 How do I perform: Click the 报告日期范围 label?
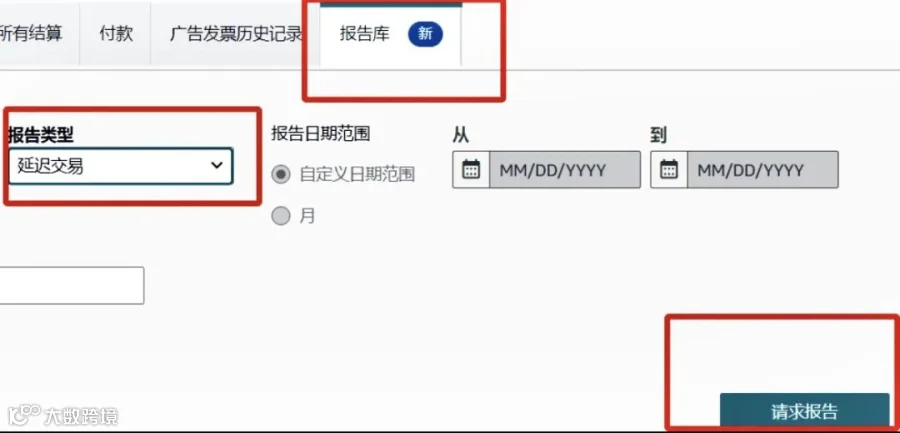coord(321,134)
